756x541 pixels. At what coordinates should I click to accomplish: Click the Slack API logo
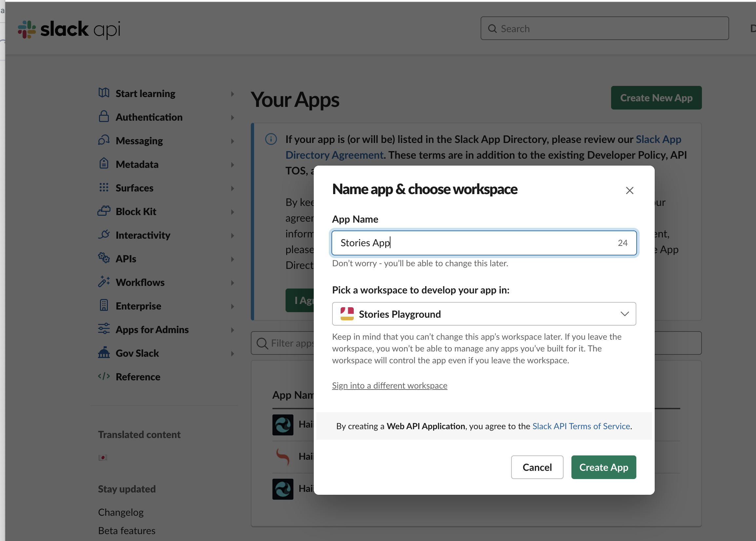coord(69,29)
